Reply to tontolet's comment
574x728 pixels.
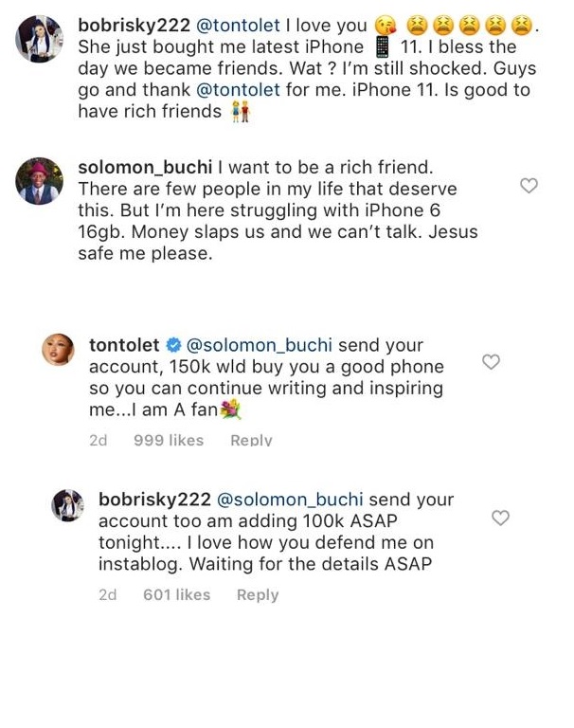pyautogui.click(x=251, y=440)
